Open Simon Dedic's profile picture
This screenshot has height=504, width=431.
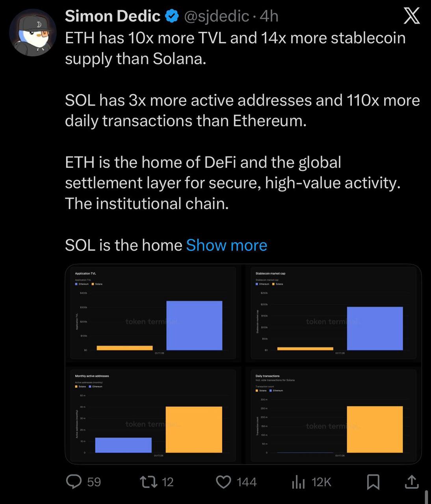32,33
